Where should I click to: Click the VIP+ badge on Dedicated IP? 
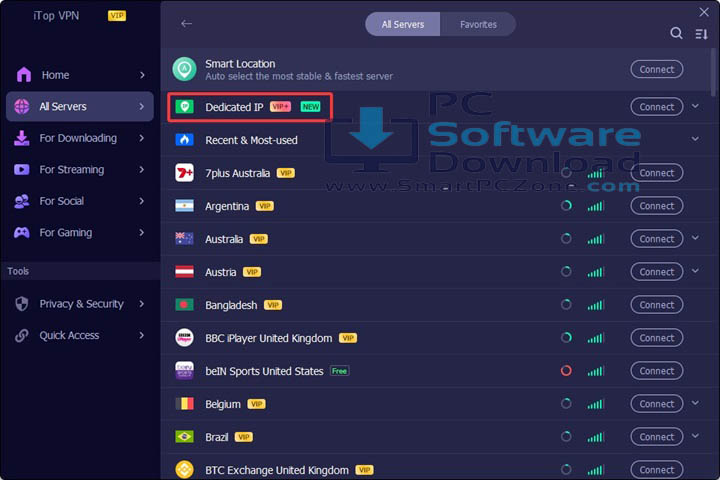(x=280, y=107)
